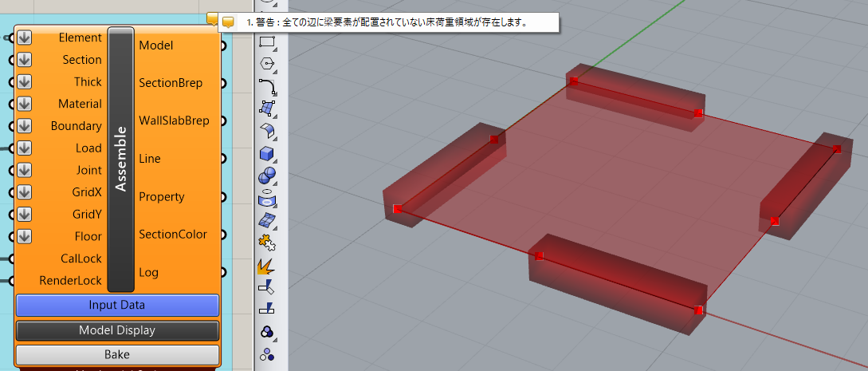Expand the Boundary input arrow
Viewport: 868px width, 371px height.
pos(24,126)
